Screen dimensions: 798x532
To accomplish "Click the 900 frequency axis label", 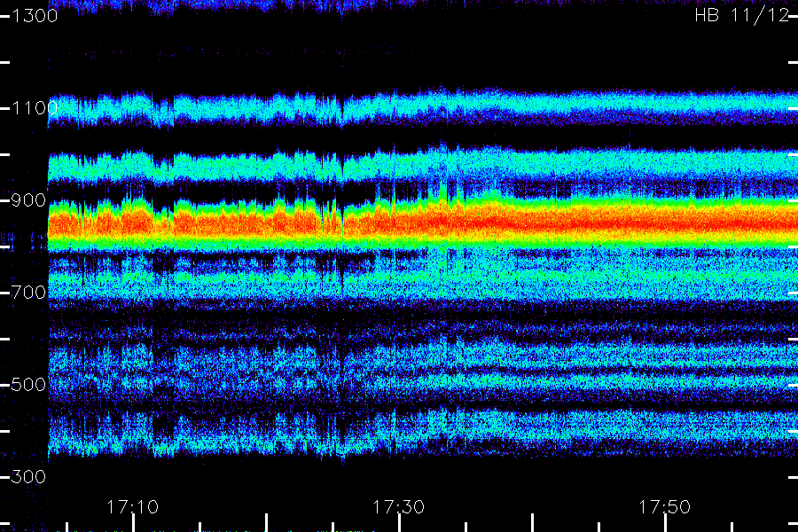I will point(28,200).
